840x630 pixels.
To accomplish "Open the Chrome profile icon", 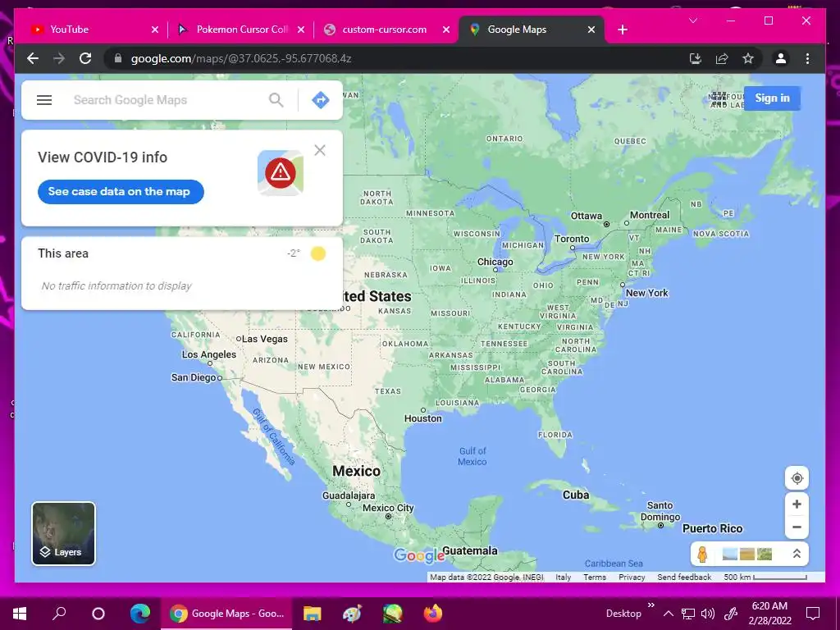I will click(781, 58).
